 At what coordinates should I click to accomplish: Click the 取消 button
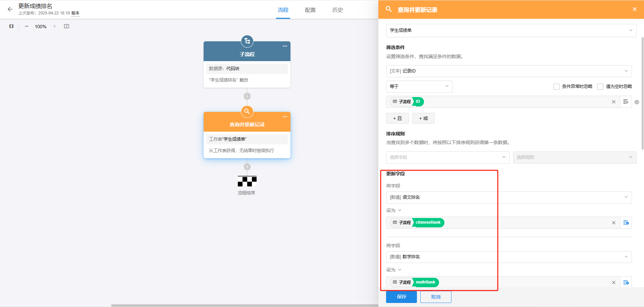tap(436, 297)
